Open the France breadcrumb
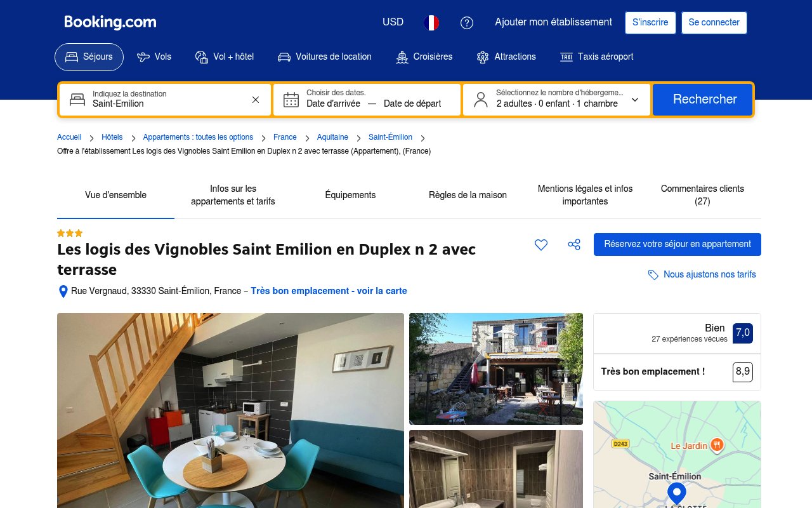812x508 pixels. click(285, 137)
